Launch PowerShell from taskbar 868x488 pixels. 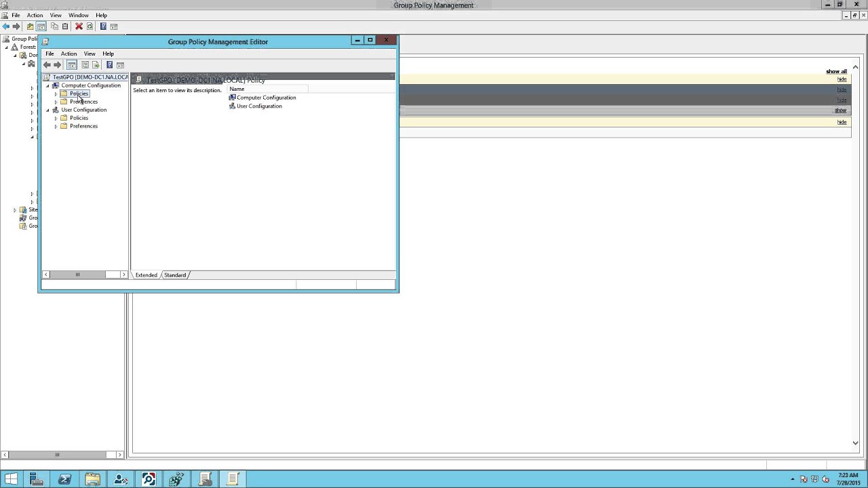pyautogui.click(x=64, y=479)
